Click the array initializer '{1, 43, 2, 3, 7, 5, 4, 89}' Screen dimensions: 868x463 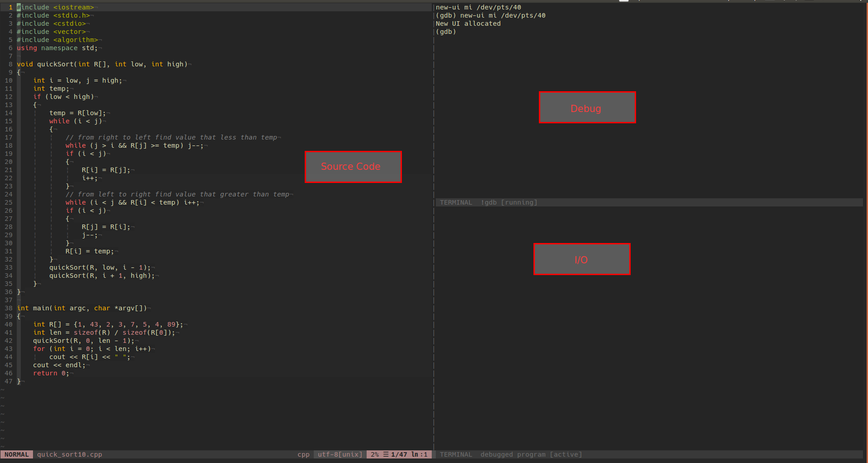coord(128,324)
